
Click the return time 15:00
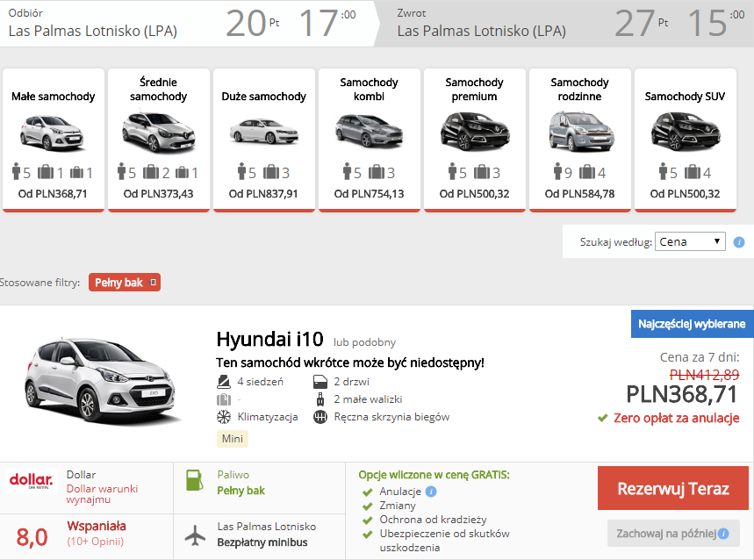click(x=716, y=23)
